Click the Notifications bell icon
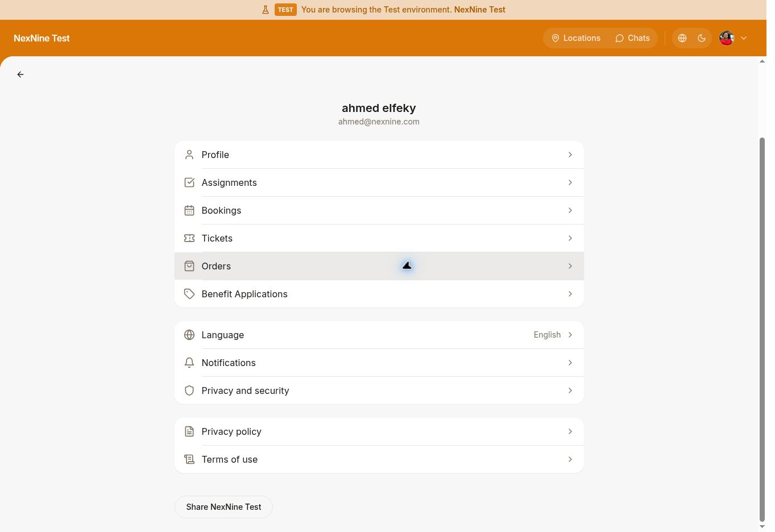Viewport: 775px width, 532px height. coord(189,363)
